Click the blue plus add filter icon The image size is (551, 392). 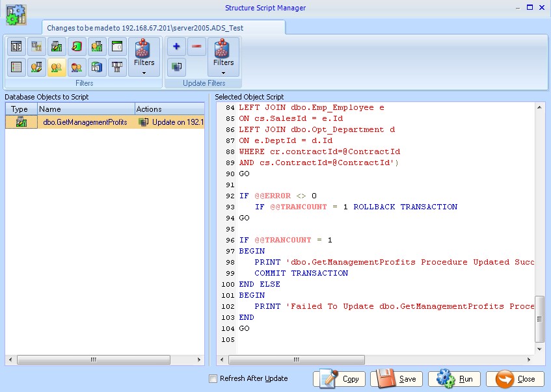(x=176, y=47)
